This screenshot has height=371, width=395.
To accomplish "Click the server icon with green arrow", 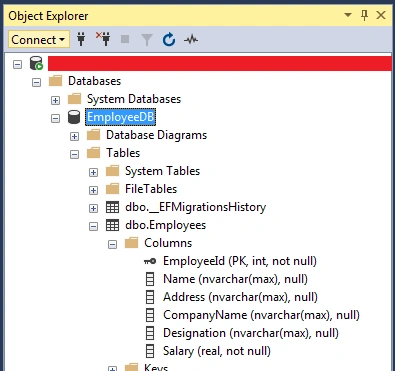I will [36, 63].
